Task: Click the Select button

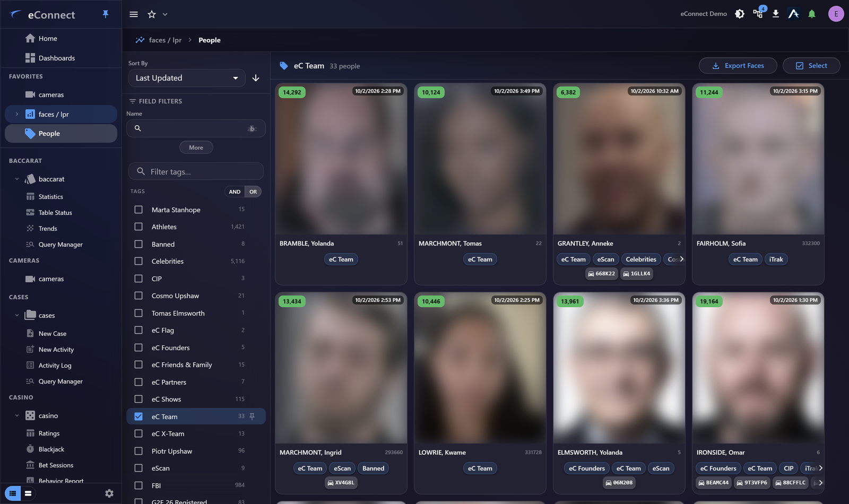Action: 811,66
